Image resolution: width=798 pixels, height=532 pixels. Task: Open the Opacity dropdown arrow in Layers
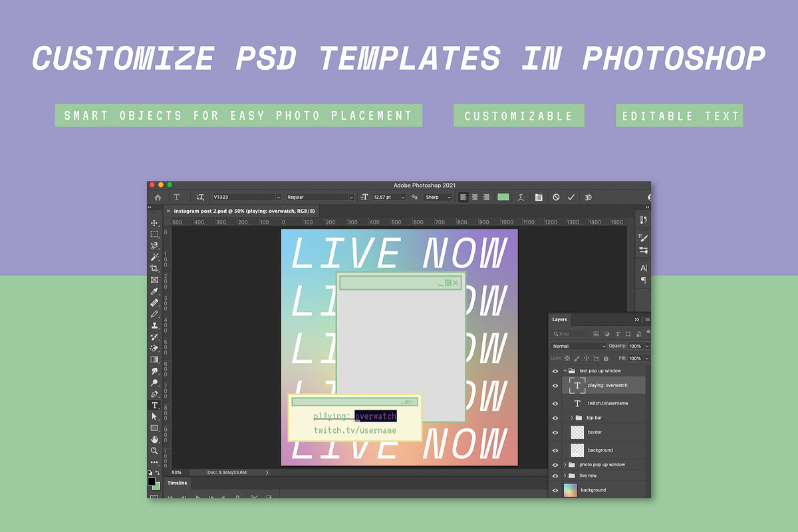(646, 346)
